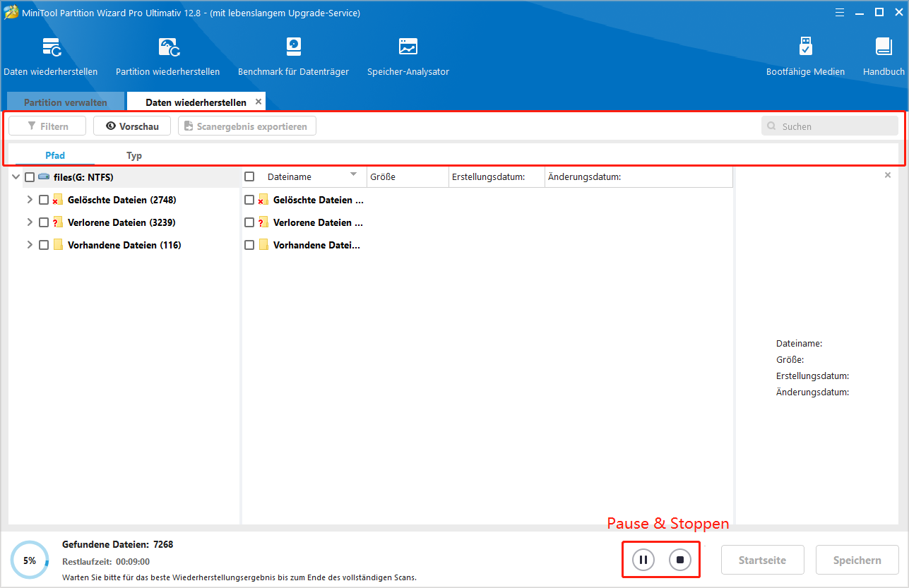Stop the running scan

[x=680, y=560]
